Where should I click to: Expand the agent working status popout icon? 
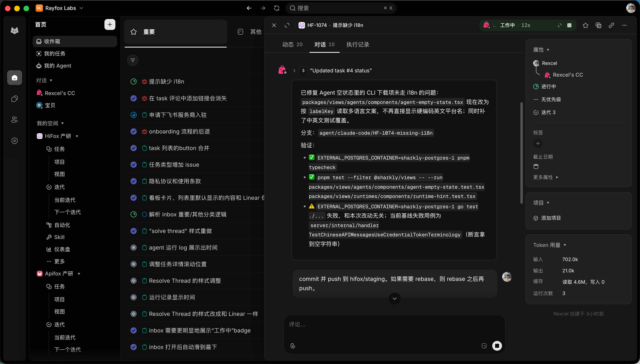coord(560,25)
